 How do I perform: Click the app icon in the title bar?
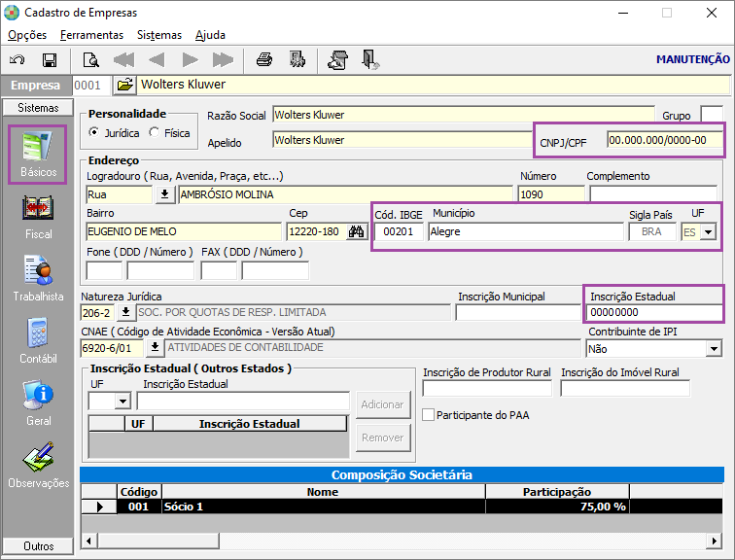tap(12, 13)
